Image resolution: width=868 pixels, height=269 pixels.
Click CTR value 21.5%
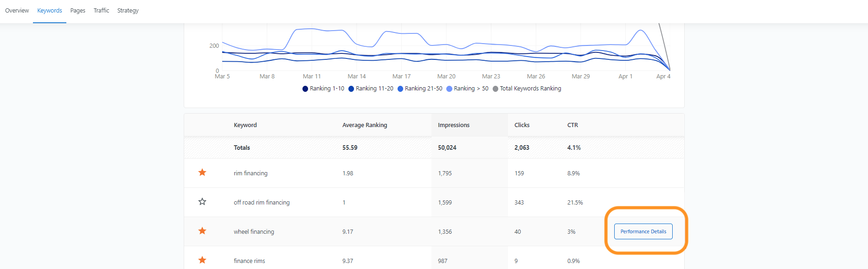(x=575, y=203)
